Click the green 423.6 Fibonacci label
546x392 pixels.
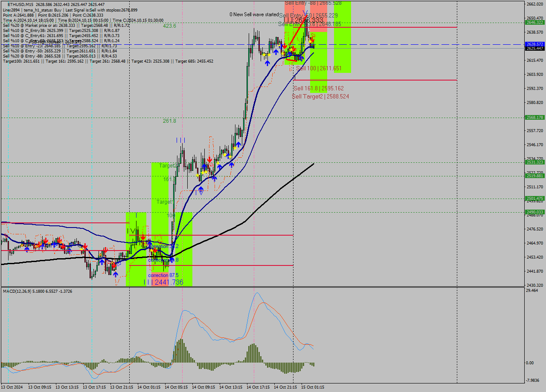[169, 26]
